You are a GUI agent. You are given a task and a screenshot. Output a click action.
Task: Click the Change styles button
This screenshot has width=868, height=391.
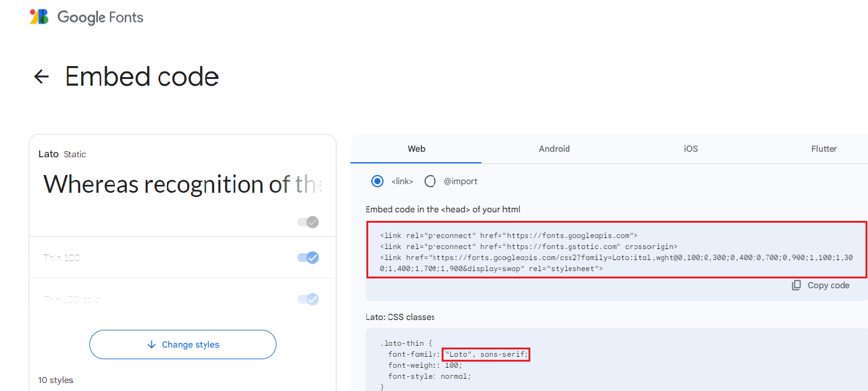click(x=183, y=344)
